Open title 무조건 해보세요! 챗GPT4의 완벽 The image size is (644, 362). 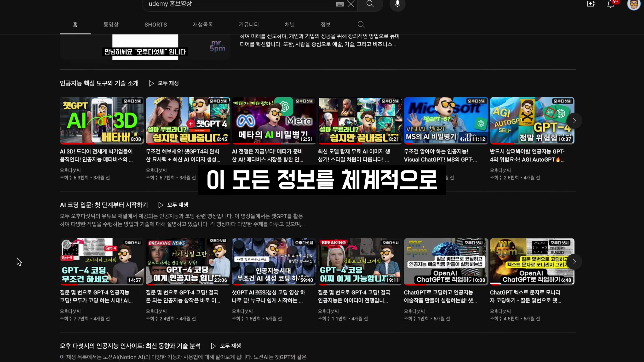coord(183,155)
